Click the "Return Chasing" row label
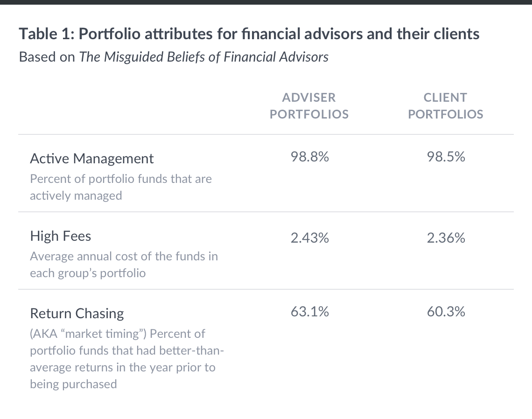This screenshot has height=419, width=532. [x=77, y=314]
